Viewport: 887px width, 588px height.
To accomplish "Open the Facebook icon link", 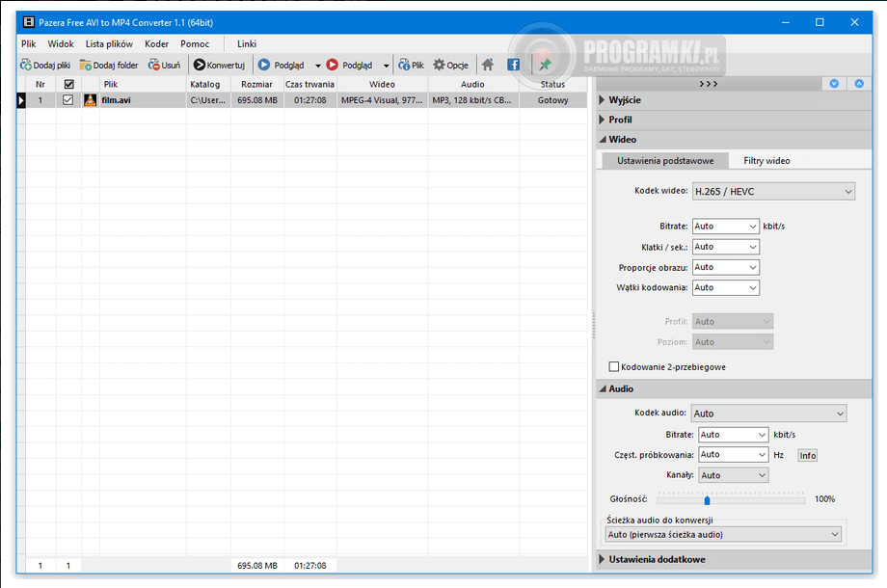I will click(513, 65).
